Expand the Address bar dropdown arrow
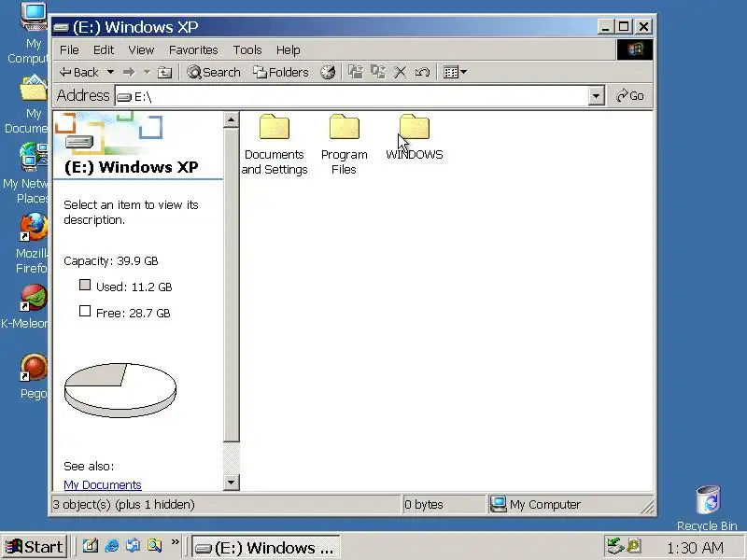The image size is (747, 560). coord(596,96)
